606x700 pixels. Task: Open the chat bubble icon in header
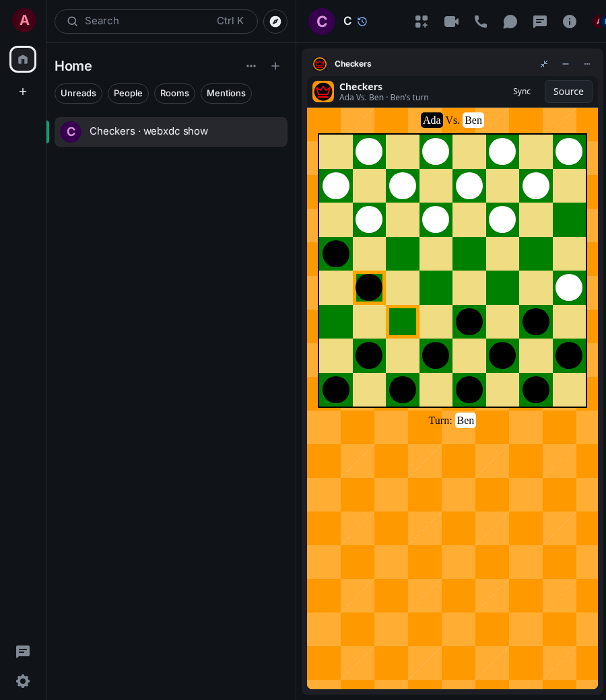click(510, 22)
